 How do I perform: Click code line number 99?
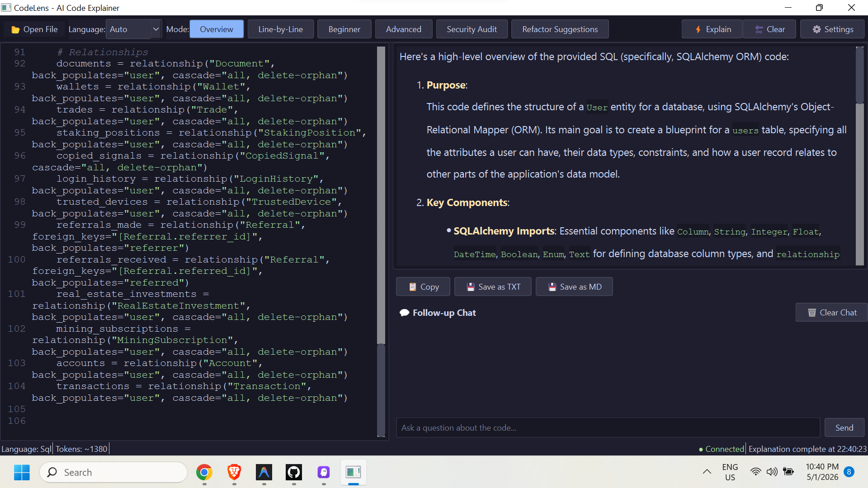pyautogui.click(x=20, y=225)
